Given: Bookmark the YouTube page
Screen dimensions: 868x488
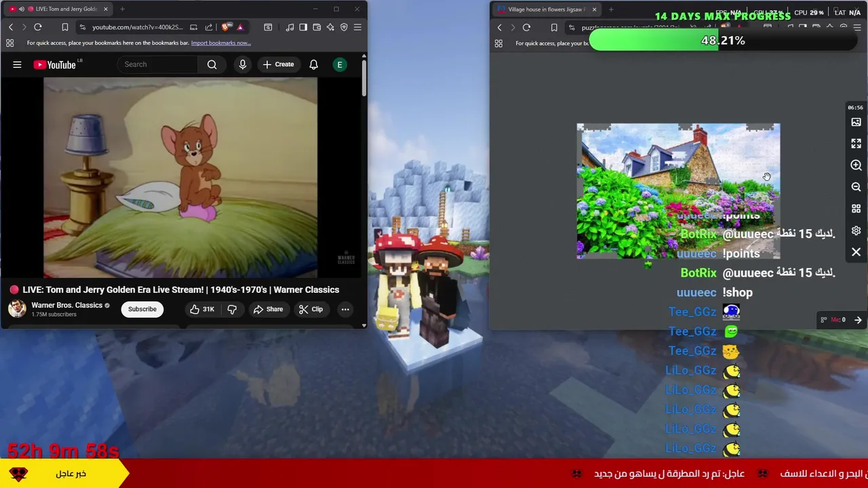Looking at the screenshot, I should (x=65, y=27).
